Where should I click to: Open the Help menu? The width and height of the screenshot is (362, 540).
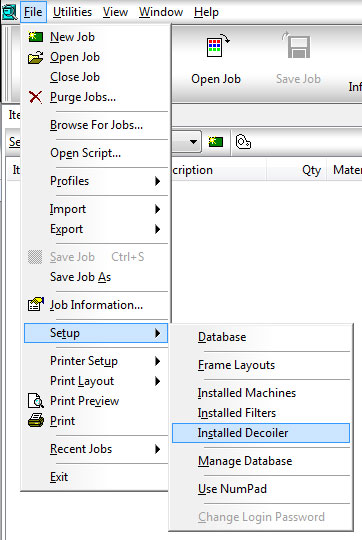[x=206, y=12]
